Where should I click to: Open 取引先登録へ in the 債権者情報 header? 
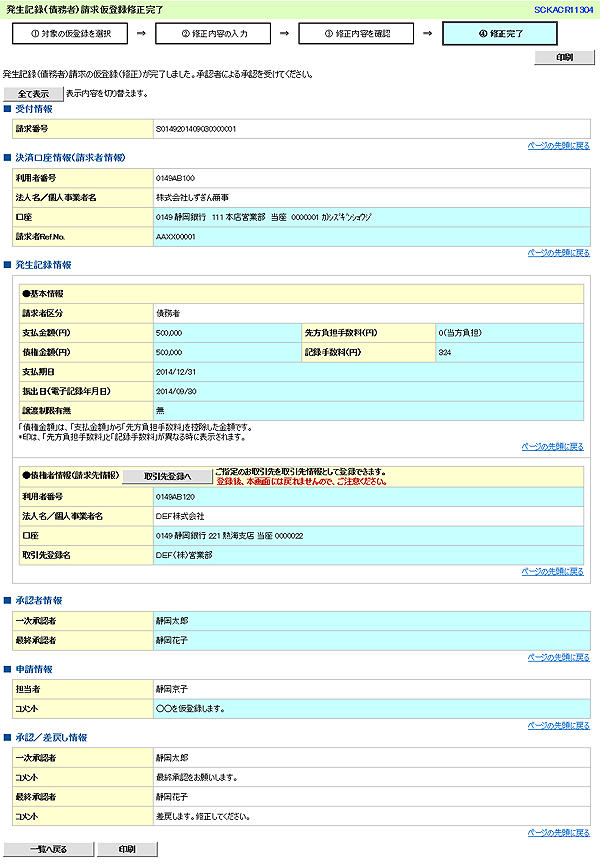(x=167, y=476)
